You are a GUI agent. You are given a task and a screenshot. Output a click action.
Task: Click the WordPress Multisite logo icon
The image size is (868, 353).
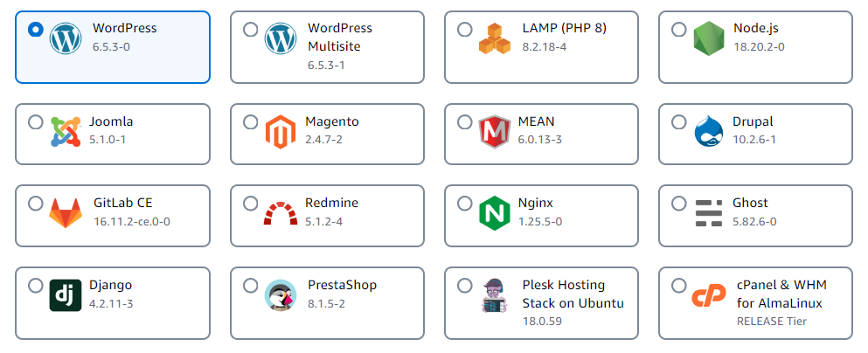[x=280, y=38]
